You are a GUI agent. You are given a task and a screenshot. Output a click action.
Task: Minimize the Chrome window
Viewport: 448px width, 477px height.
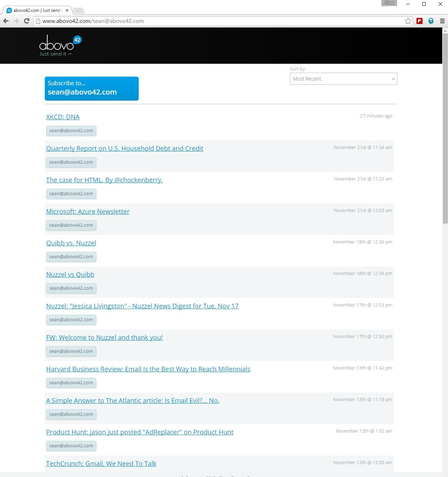coord(408,4)
